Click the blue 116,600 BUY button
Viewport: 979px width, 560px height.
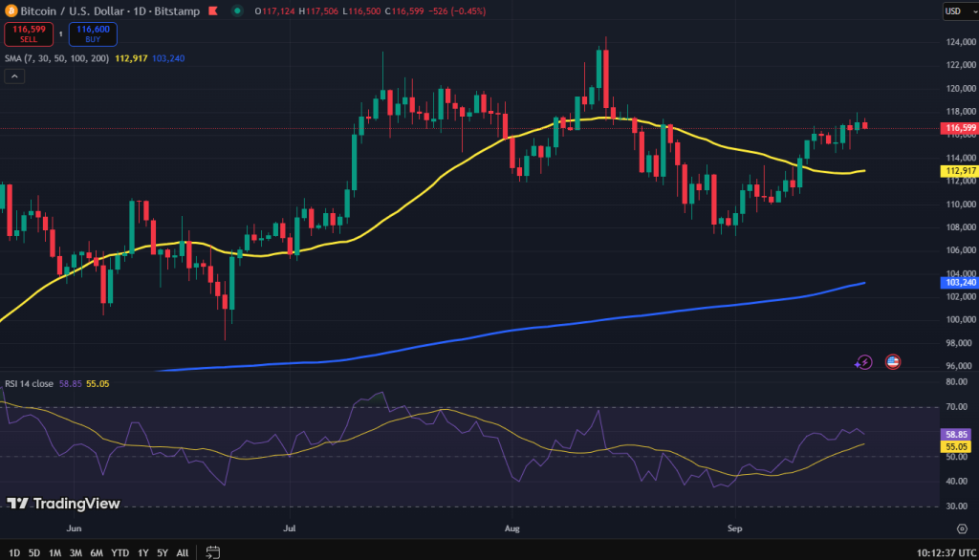coord(93,33)
